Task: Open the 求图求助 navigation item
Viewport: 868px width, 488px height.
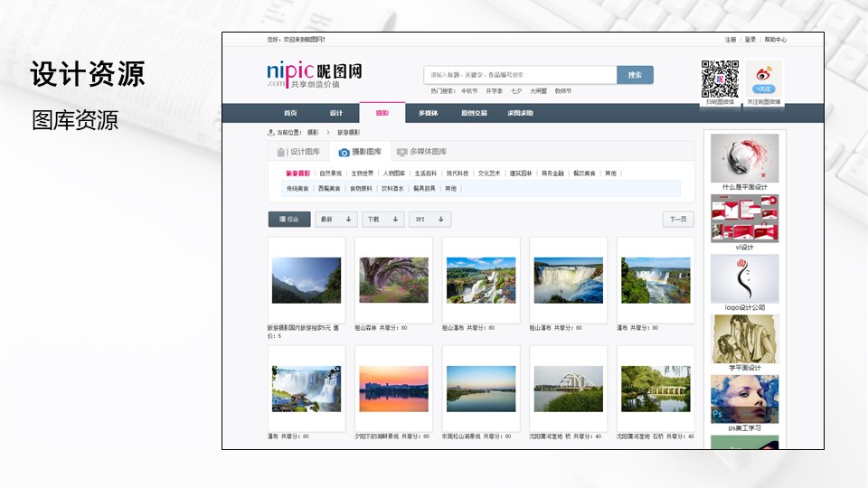Action: click(520, 113)
